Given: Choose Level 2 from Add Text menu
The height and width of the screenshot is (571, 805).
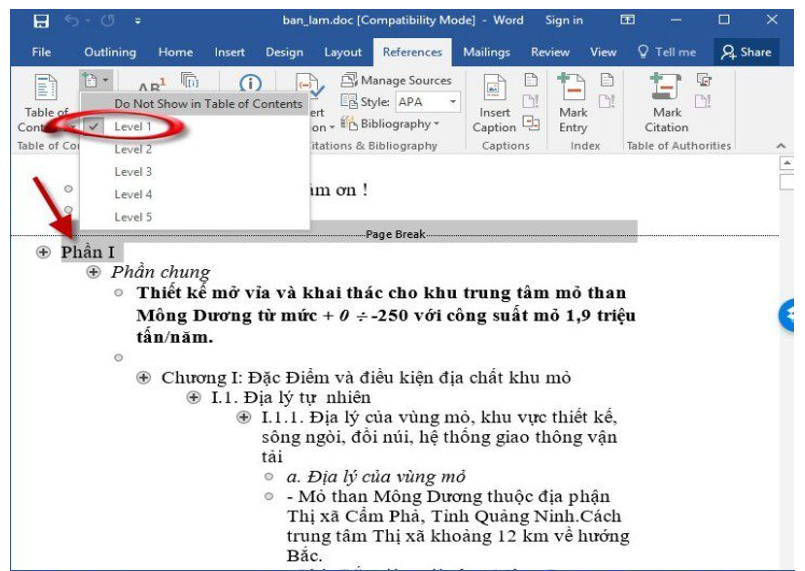Looking at the screenshot, I should point(133,149).
